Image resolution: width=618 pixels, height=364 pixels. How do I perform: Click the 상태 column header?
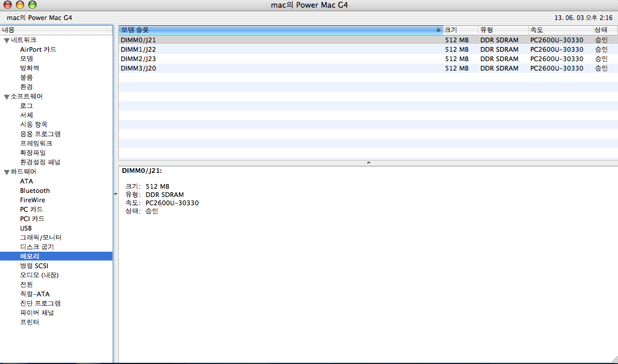click(x=604, y=29)
